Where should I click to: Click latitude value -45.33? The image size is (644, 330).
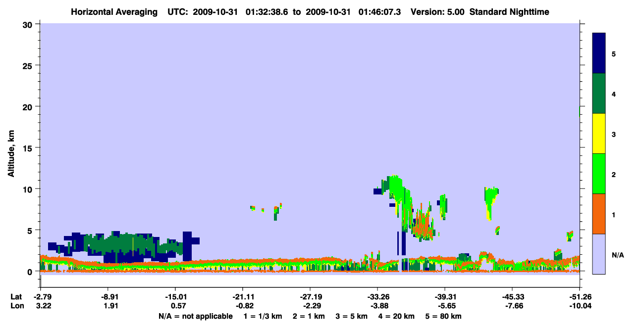tap(512, 297)
